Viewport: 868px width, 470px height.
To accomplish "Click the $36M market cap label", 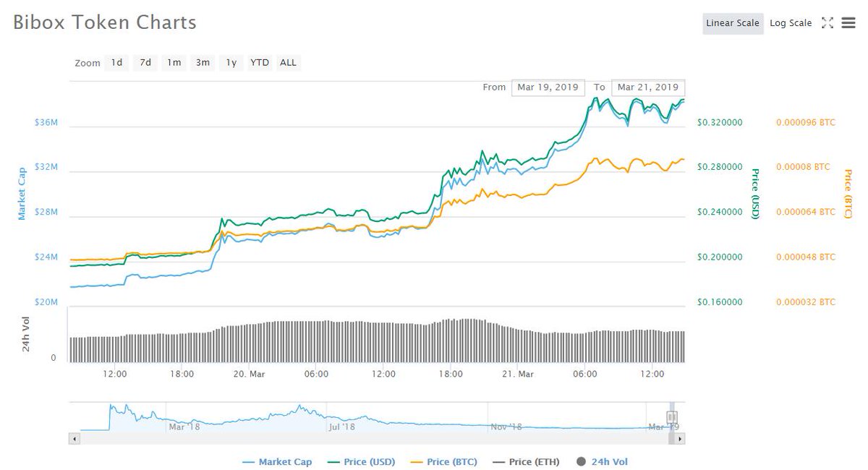I will coord(46,123).
